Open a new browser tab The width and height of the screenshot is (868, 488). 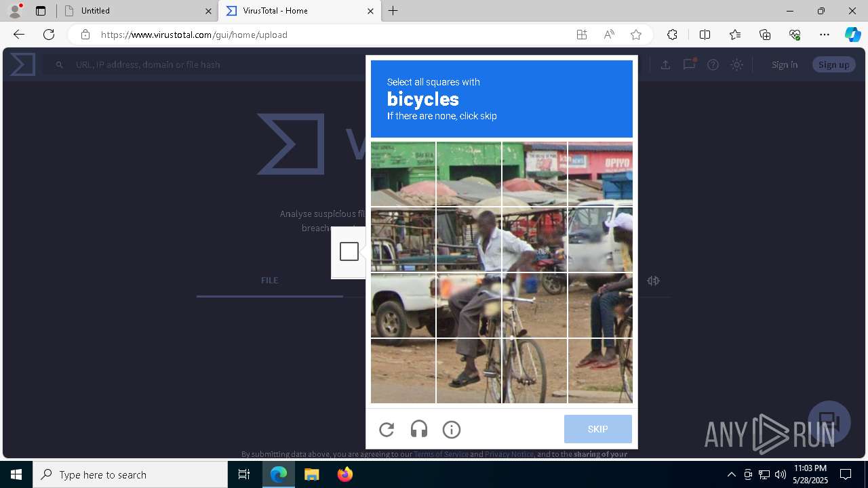click(x=393, y=11)
